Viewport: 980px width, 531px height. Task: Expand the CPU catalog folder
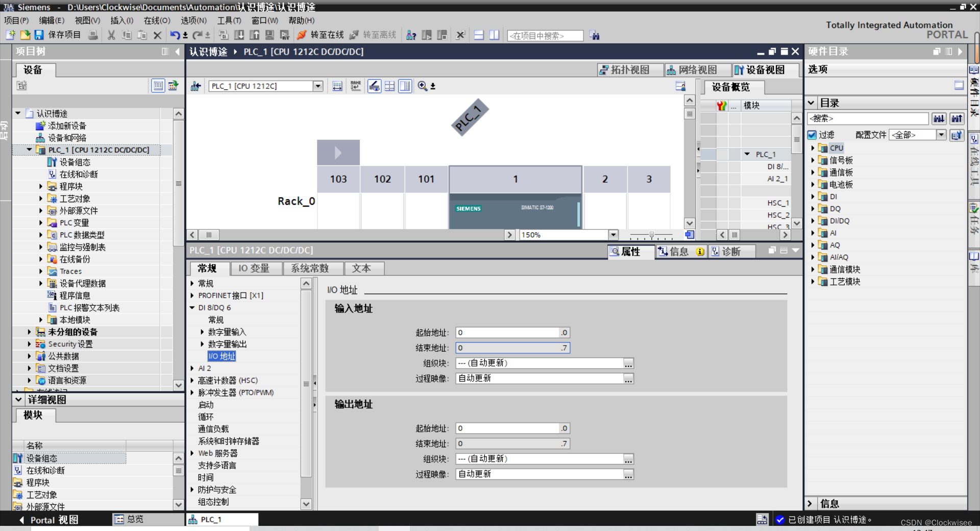[813, 148]
